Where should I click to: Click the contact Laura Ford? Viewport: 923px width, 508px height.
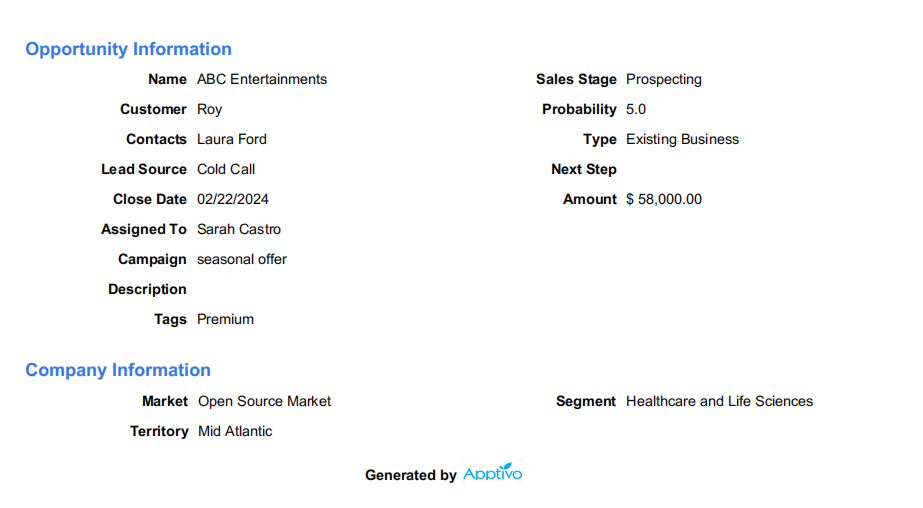click(x=232, y=140)
